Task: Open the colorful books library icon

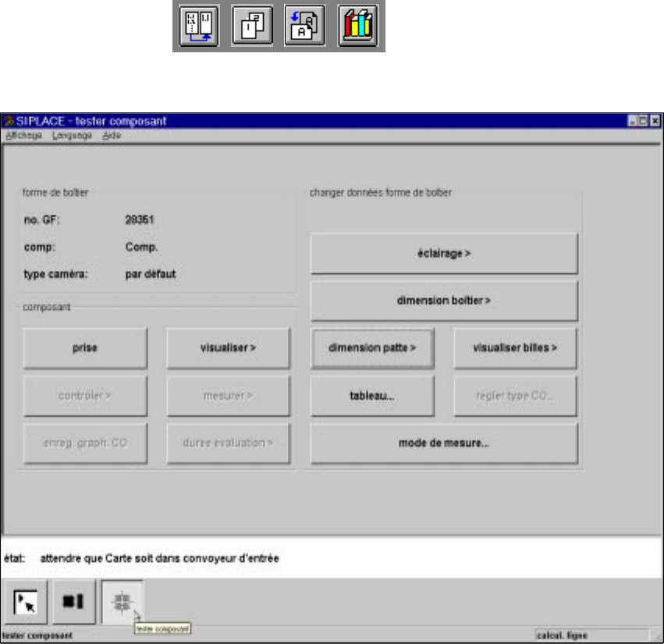Action: coord(358,26)
